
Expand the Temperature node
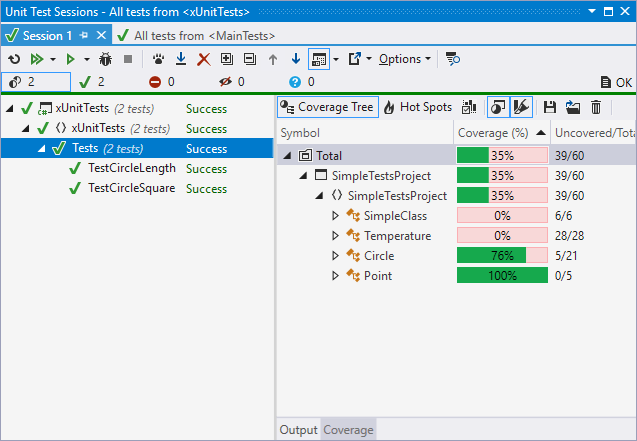335,236
